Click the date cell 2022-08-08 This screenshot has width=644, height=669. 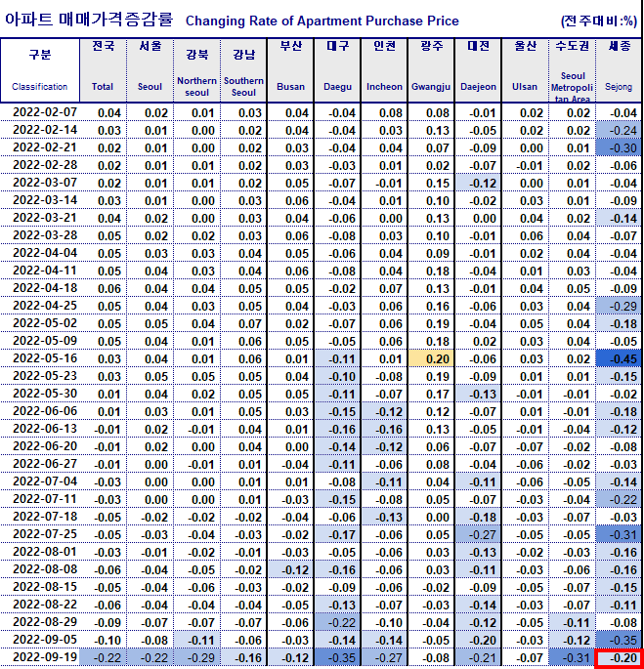[40, 569]
